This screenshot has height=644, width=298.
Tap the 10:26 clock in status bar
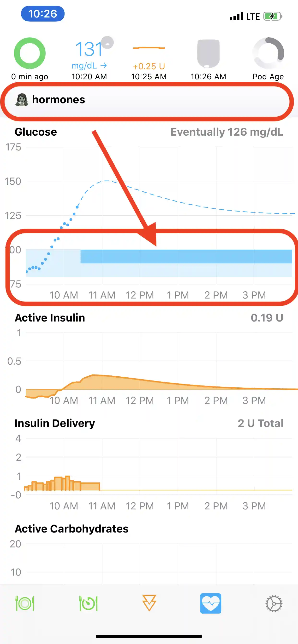pyautogui.click(x=42, y=14)
